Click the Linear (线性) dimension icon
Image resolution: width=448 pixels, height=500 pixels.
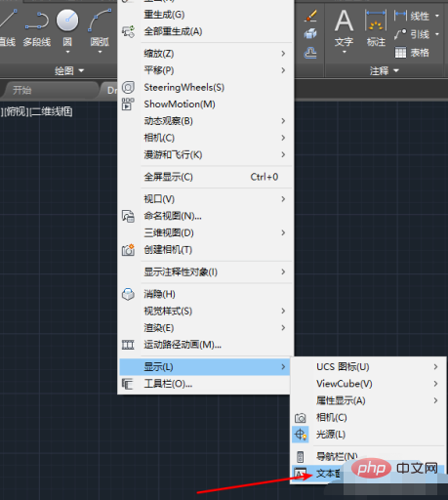point(400,16)
